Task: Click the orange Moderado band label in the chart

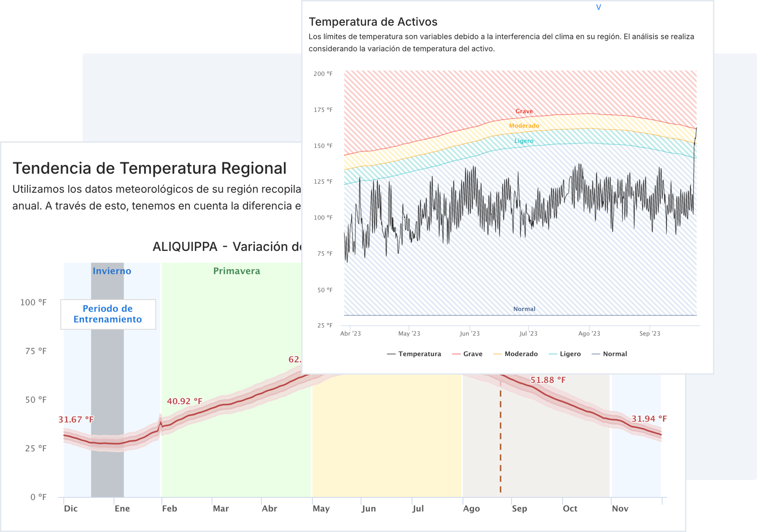Action: point(524,126)
